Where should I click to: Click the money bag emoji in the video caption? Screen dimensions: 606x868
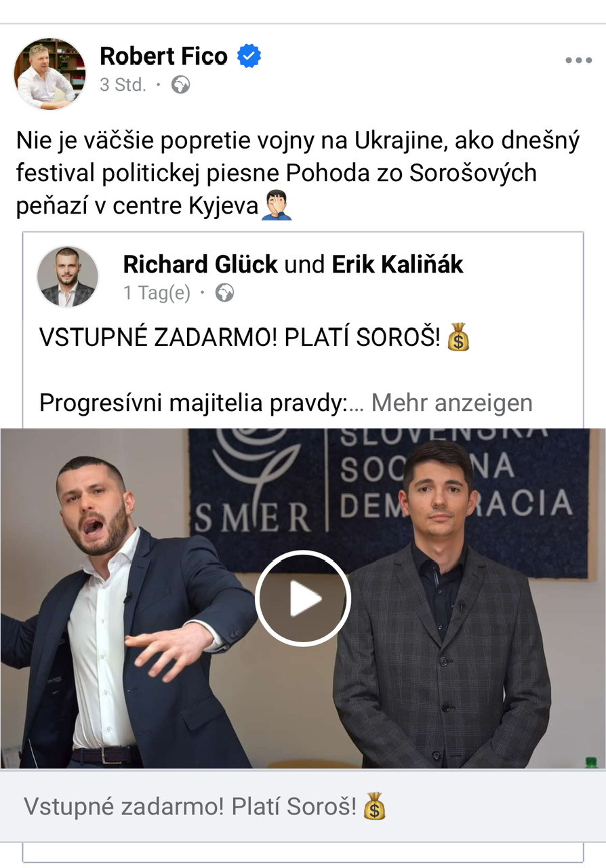373,806
